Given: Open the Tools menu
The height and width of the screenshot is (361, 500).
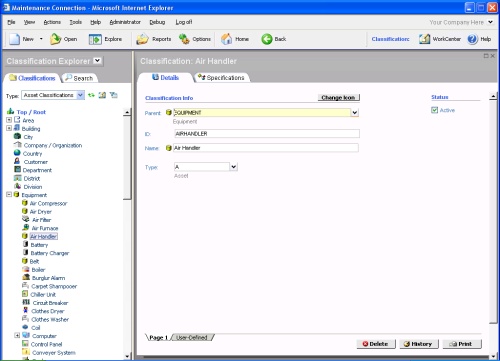Looking at the screenshot, I should (76, 22).
